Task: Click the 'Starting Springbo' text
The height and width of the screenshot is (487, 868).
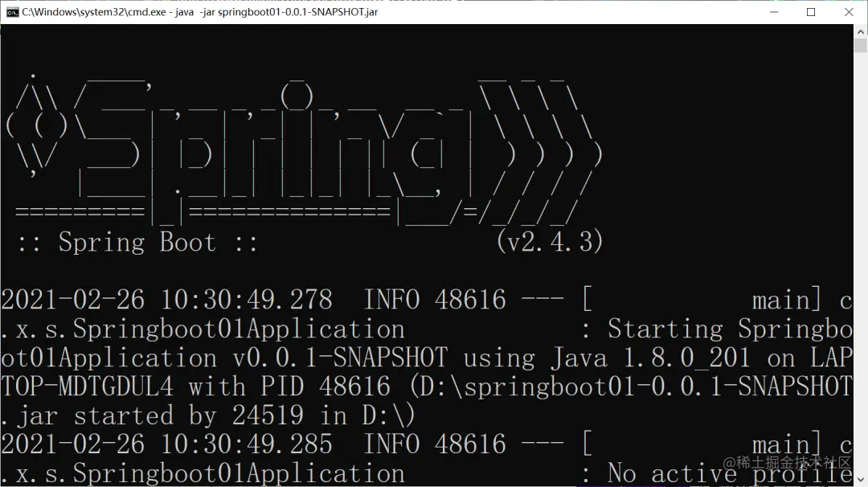Action: 730,329
